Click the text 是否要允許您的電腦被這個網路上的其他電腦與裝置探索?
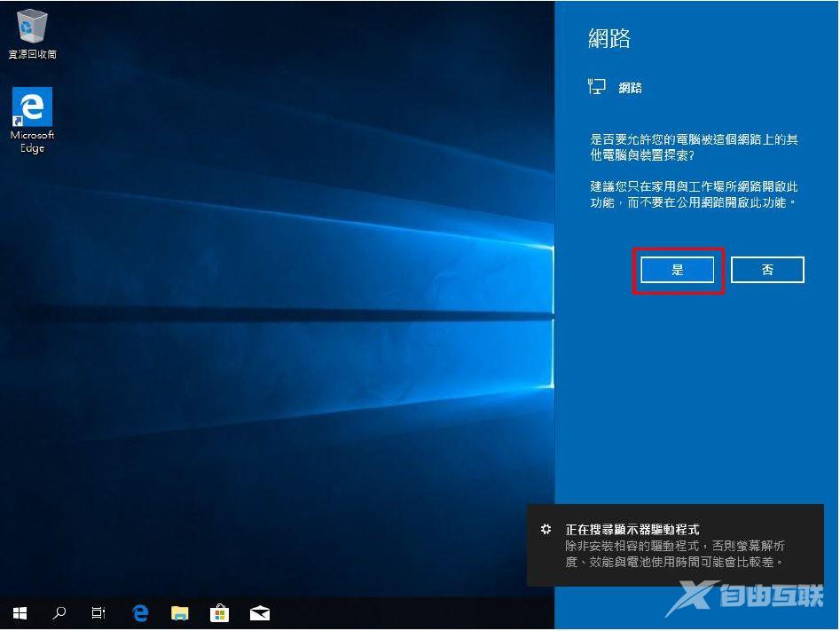The image size is (840, 631). tap(694, 147)
